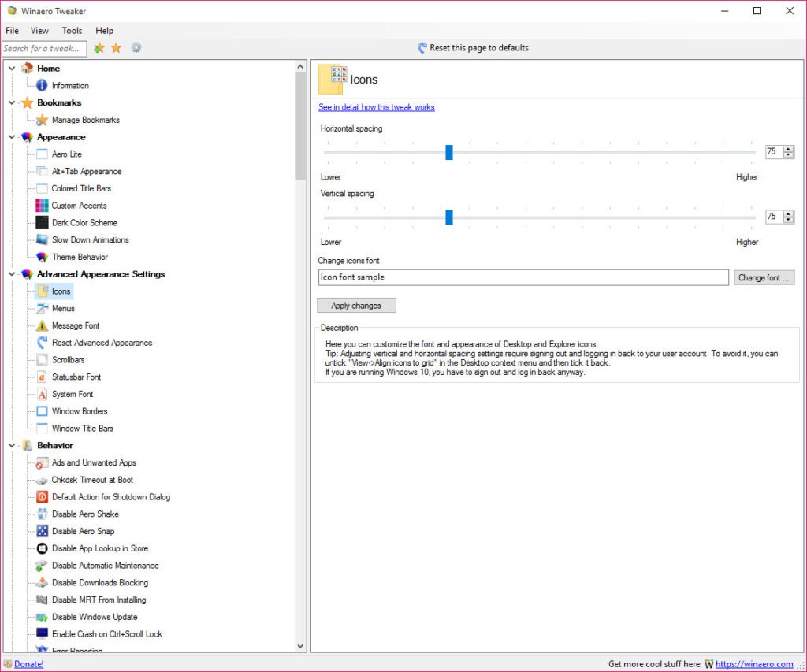Click the tree scrollbar down arrow
The image size is (807, 672).
300,646
